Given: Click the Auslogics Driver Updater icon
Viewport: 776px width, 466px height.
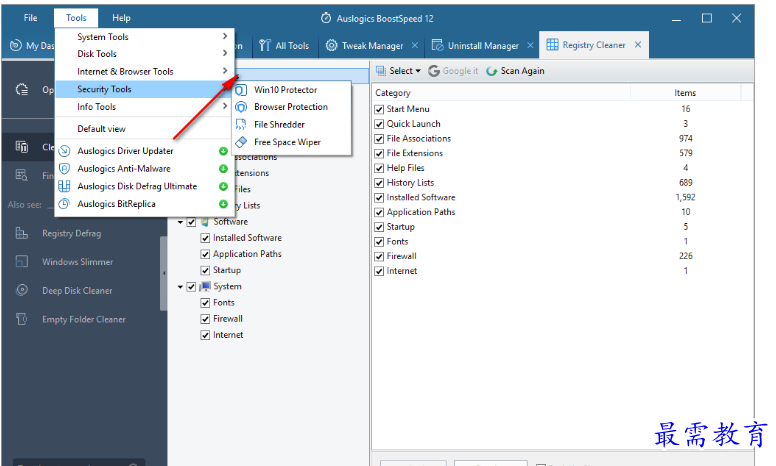Looking at the screenshot, I should tap(64, 151).
